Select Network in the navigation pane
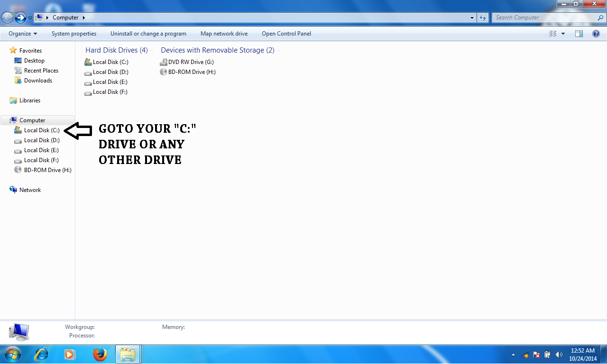Image resolution: width=607 pixels, height=364 pixels. (31, 190)
